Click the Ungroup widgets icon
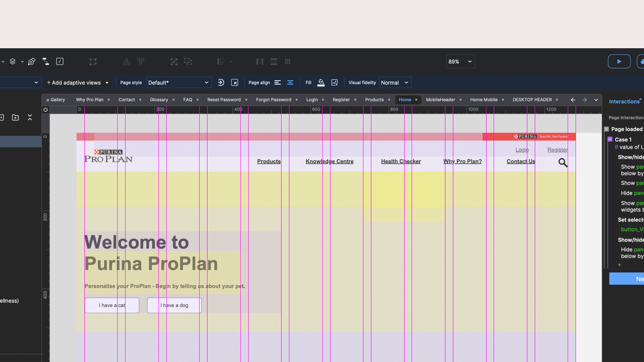644x362 pixels. [x=188, y=62]
